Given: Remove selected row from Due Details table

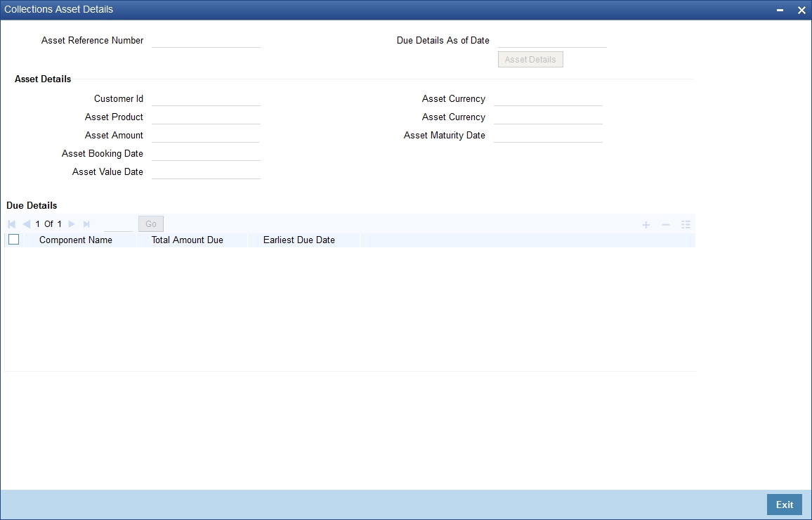Looking at the screenshot, I should [x=666, y=225].
